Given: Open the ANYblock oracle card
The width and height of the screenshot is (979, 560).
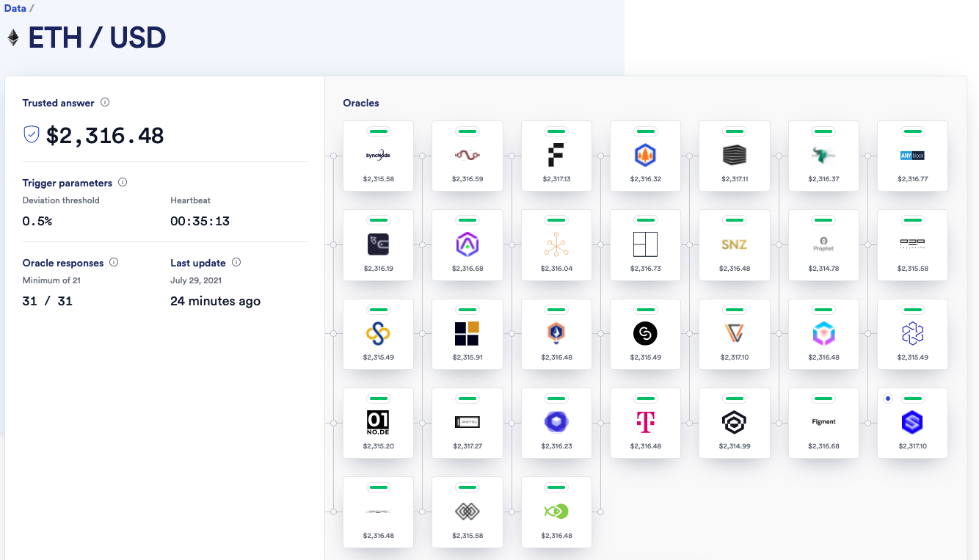Looking at the screenshot, I should click(913, 156).
